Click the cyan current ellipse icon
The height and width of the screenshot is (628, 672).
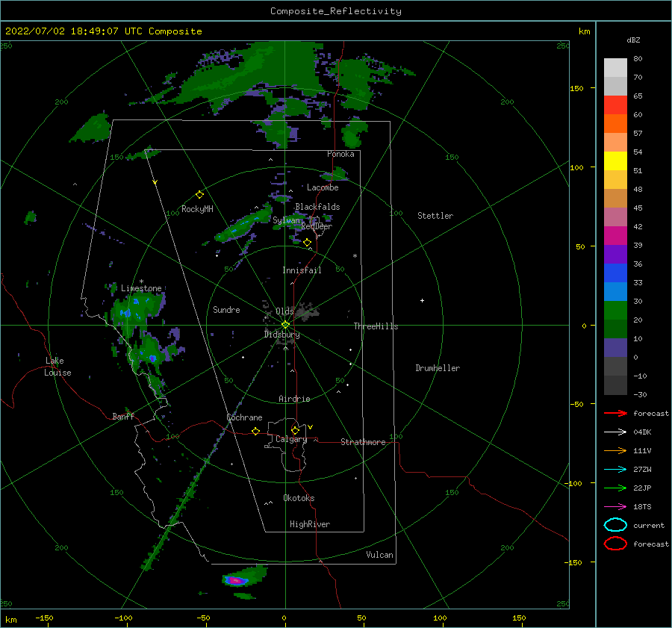(615, 525)
